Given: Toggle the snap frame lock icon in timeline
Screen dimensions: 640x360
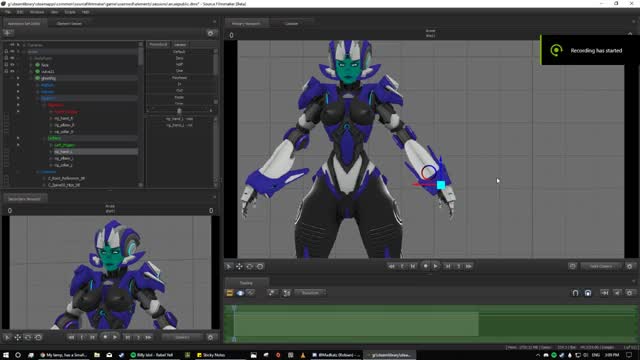Looking at the screenshot, I should click(x=588, y=293).
